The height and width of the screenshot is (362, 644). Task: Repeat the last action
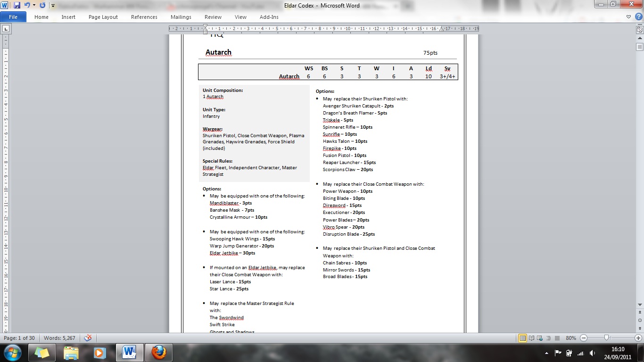point(42,5)
